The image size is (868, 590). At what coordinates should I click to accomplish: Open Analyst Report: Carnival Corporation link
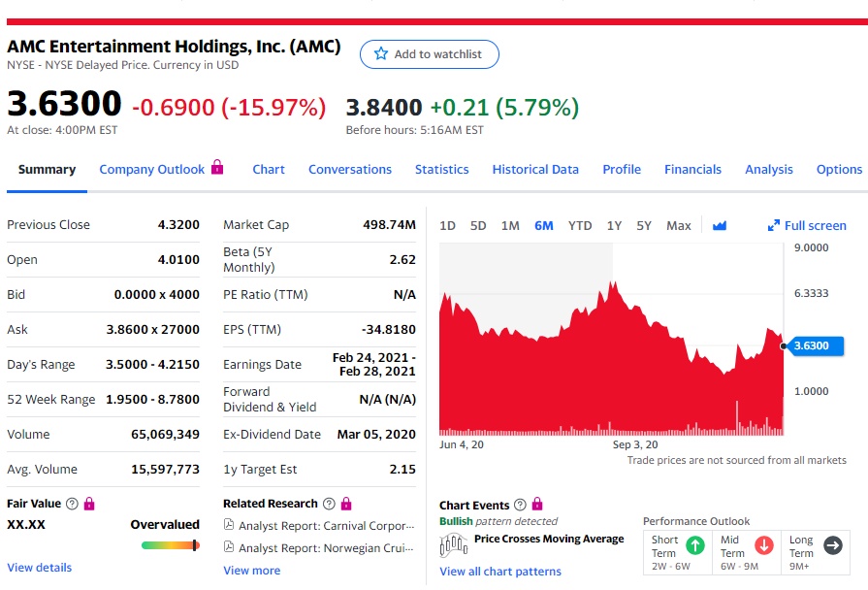coord(327,525)
